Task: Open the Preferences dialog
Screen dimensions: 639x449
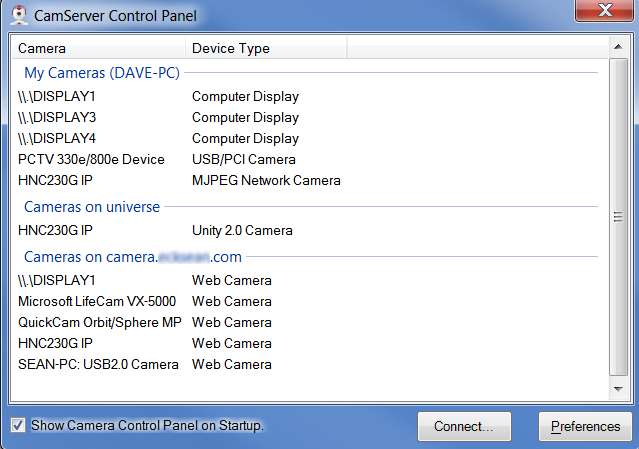Action: [x=585, y=426]
